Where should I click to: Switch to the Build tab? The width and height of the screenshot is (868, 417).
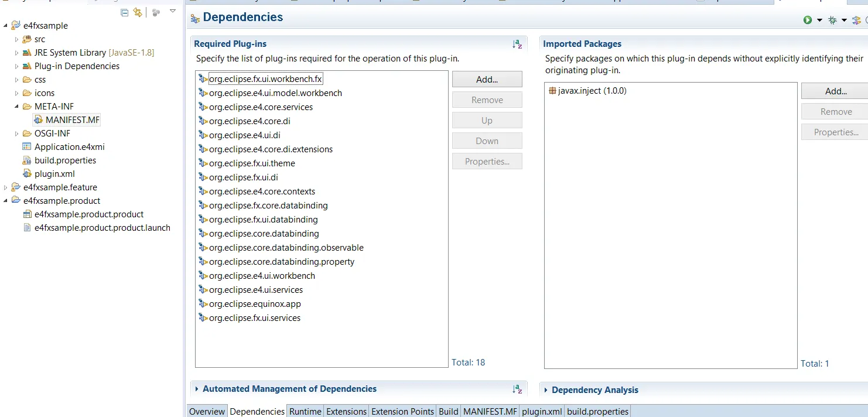(x=449, y=411)
